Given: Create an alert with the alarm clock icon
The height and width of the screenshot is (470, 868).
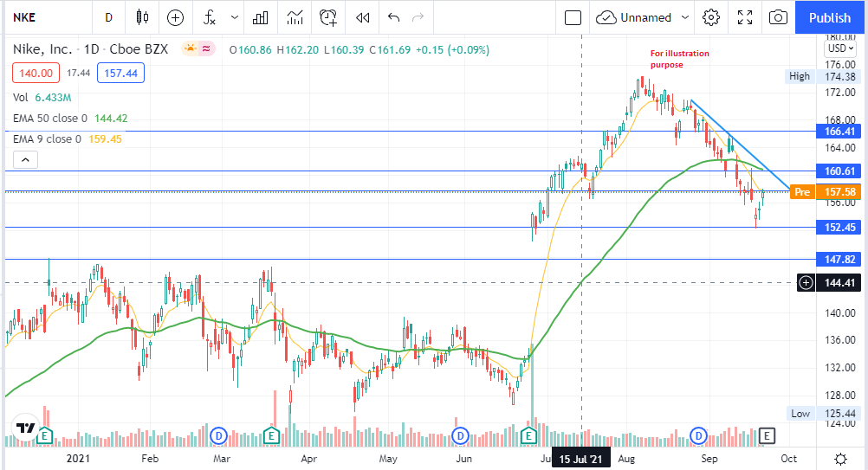Looking at the screenshot, I should point(328,17).
